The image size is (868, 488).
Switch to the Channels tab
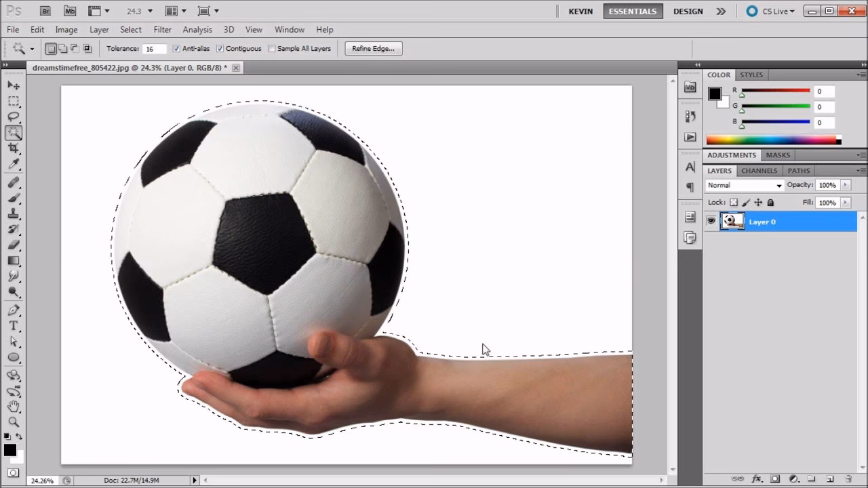pyautogui.click(x=759, y=170)
